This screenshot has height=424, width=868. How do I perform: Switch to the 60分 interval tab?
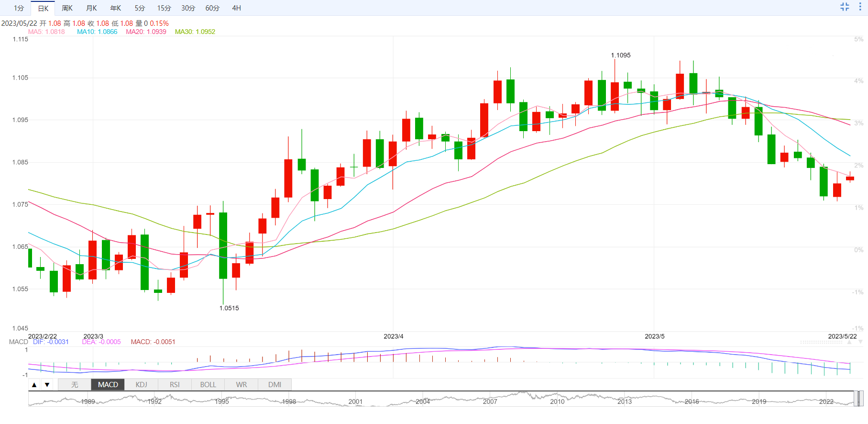212,8
